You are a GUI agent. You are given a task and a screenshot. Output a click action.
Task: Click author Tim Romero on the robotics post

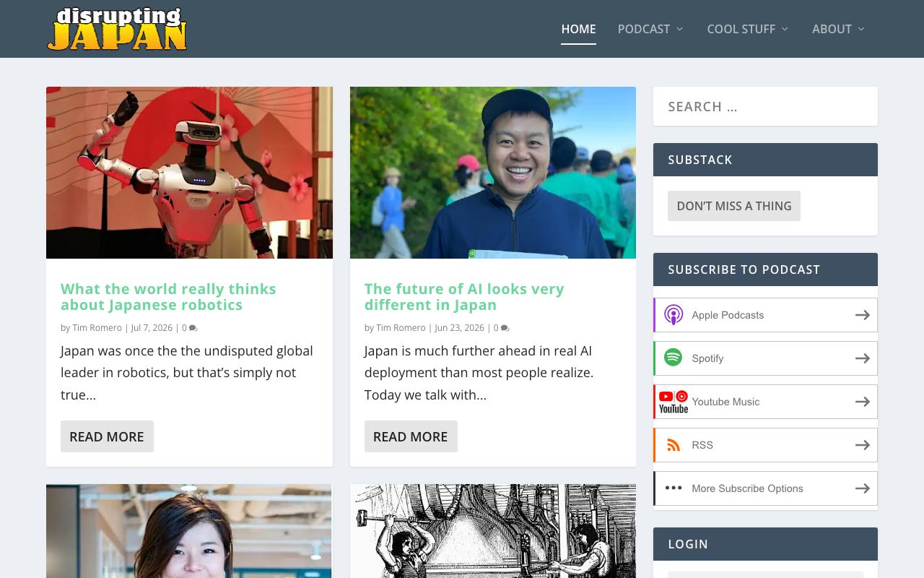click(x=97, y=327)
